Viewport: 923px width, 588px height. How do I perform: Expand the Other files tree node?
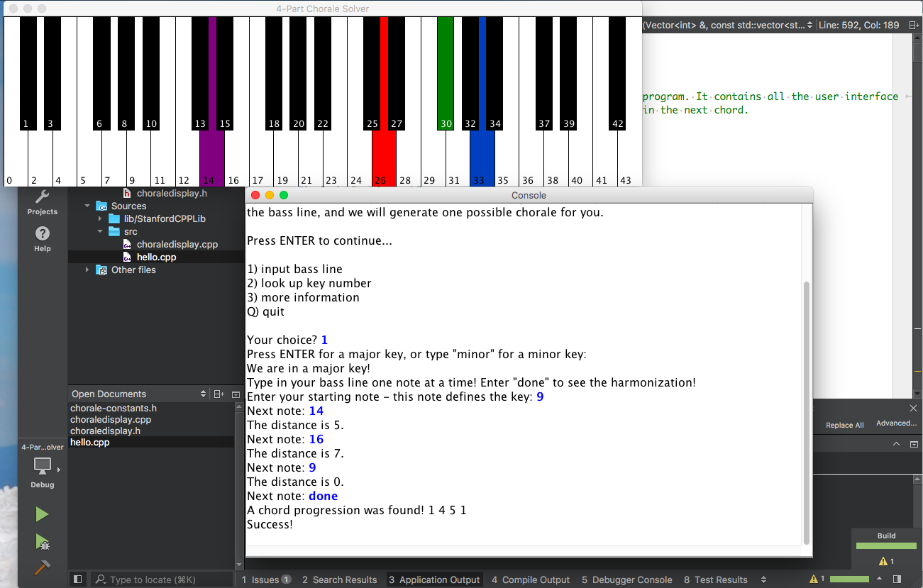pos(87,270)
